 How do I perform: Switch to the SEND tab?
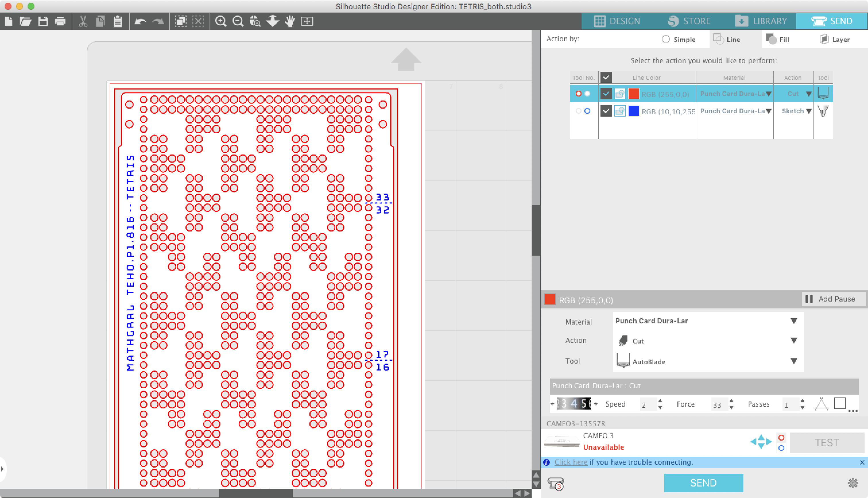pos(832,21)
